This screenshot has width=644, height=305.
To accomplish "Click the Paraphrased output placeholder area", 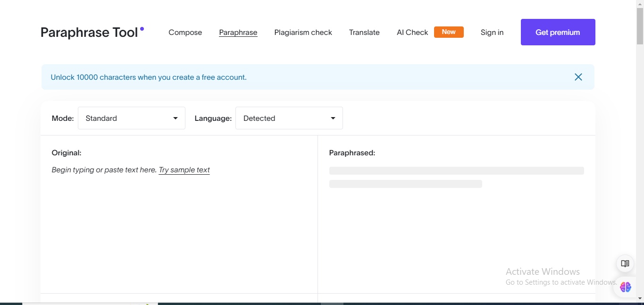I will tap(456, 177).
